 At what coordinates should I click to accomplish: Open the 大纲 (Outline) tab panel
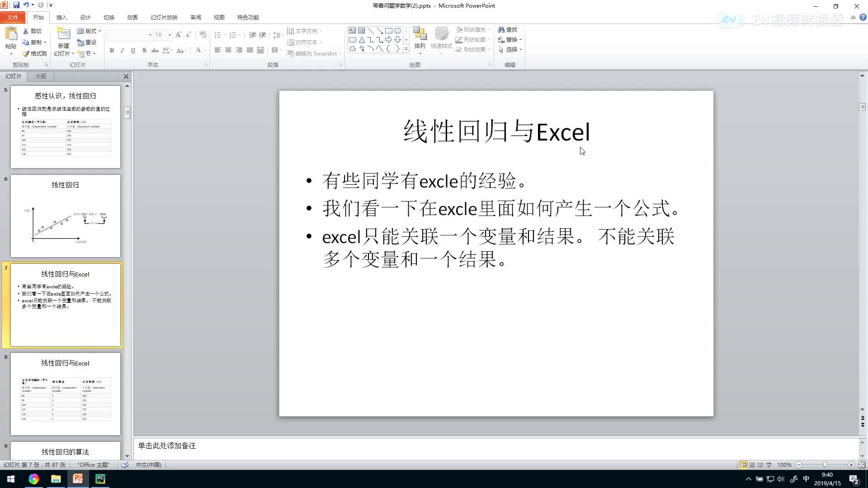40,76
